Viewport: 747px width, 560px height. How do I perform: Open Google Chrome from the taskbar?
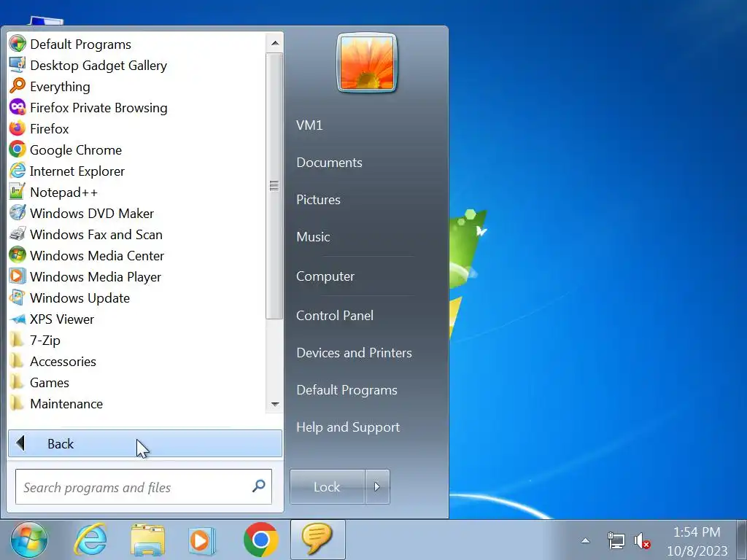[x=260, y=540]
